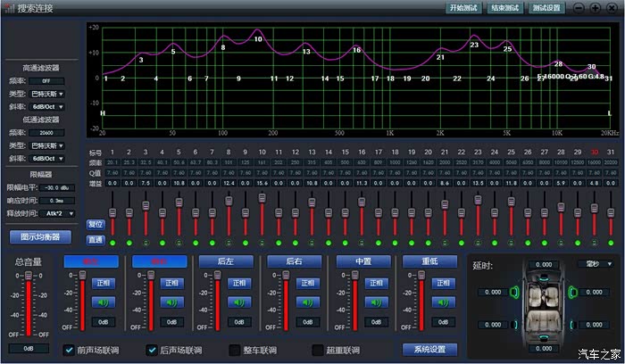Mute the 后左 channel speaker icon
625x364 pixels.
pos(239,302)
